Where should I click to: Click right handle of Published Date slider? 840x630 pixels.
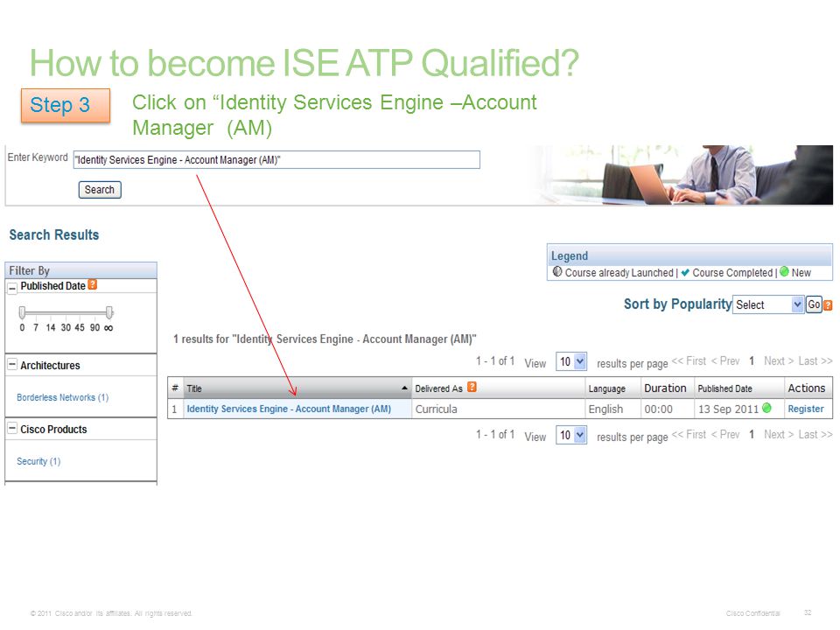[109, 311]
